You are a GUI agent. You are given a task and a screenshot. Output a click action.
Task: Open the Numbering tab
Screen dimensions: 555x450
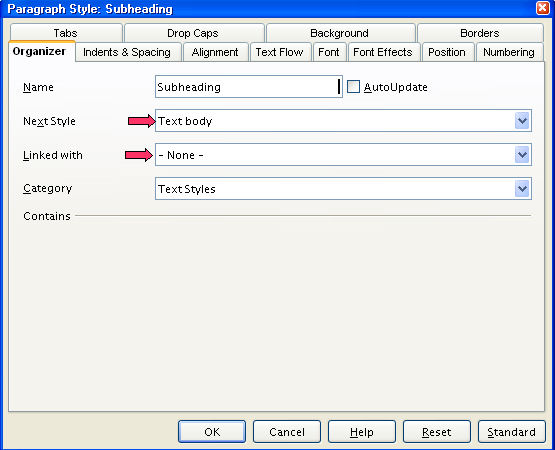pos(509,52)
